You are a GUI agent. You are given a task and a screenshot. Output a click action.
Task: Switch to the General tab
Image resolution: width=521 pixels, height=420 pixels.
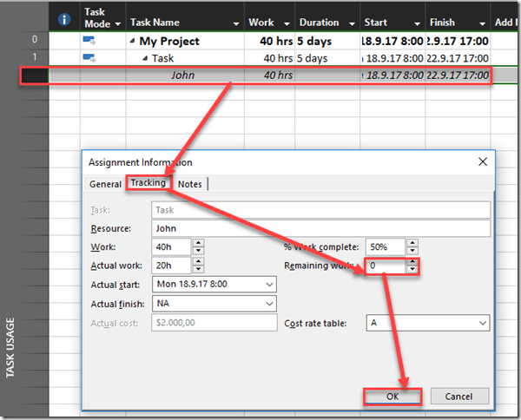[105, 184]
